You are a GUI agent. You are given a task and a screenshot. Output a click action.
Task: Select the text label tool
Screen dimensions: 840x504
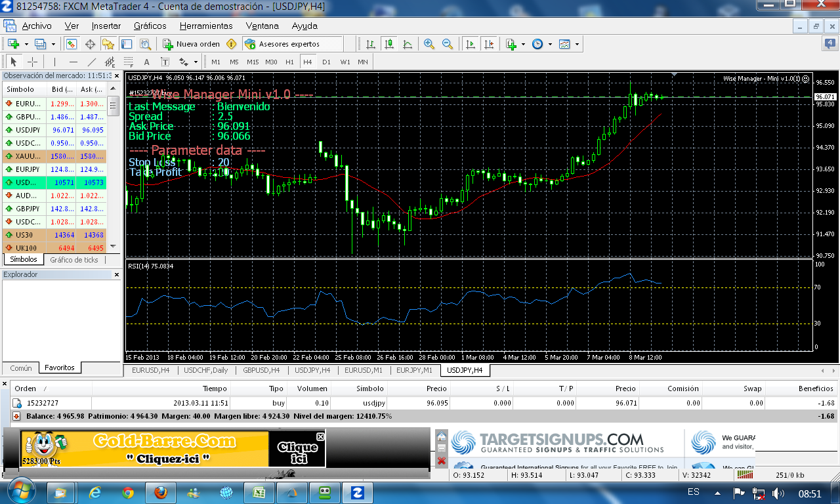click(146, 62)
